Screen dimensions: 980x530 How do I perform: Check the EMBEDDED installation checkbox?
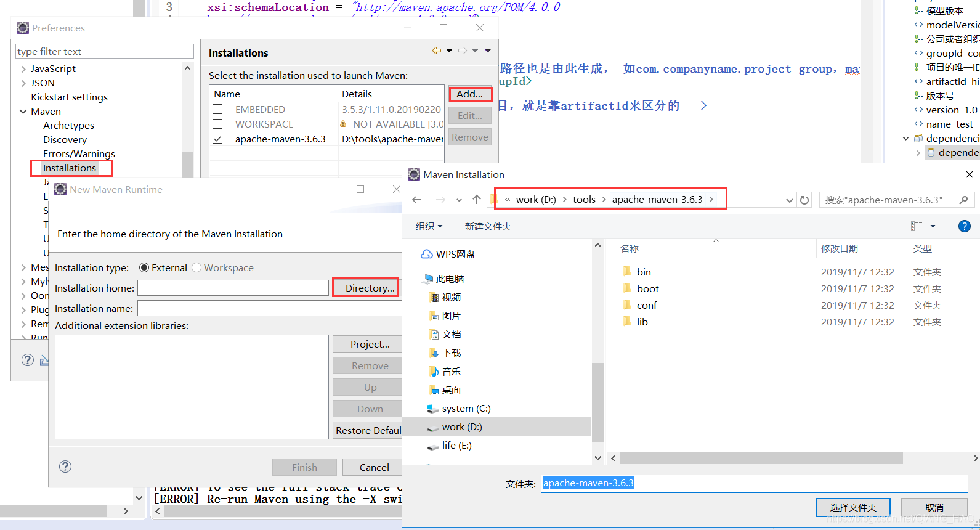(217, 109)
